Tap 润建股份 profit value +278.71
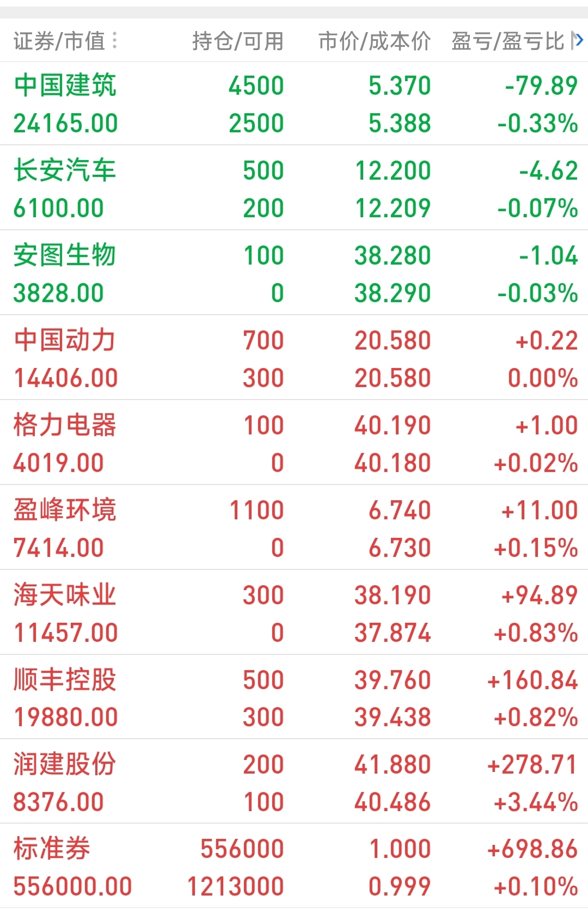Image resolution: width=588 pixels, height=920 pixels. pyautogui.click(x=532, y=765)
